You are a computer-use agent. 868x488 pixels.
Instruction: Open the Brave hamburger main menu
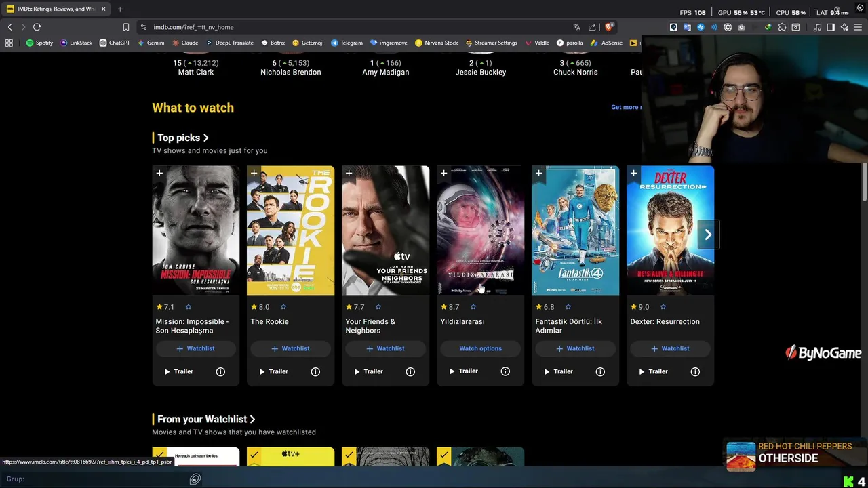tap(858, 27)
